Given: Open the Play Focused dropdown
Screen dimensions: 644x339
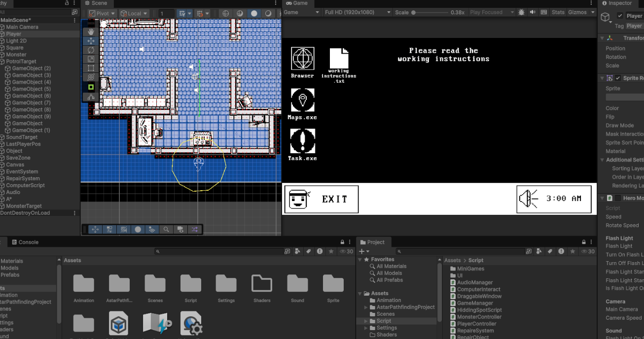Looking at the screenshot, I should click(491, 12).
